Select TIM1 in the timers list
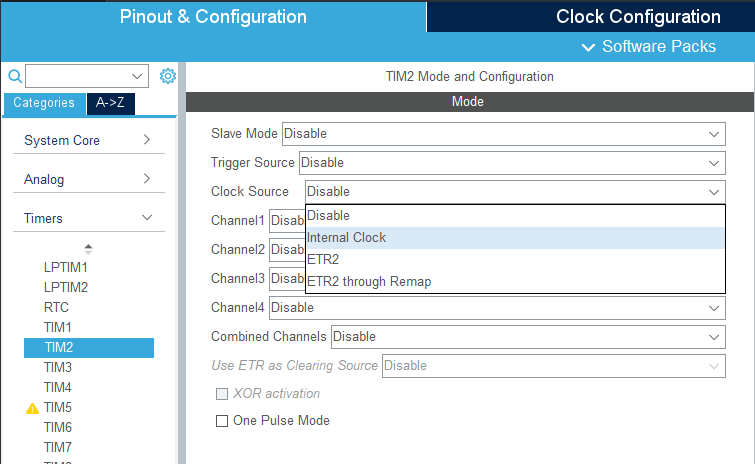The width and height of the screenshot is (755, 464). 57,327
